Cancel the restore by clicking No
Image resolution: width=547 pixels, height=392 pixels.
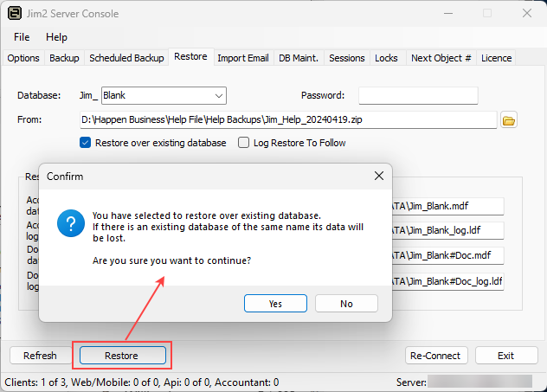pos(346,304)
